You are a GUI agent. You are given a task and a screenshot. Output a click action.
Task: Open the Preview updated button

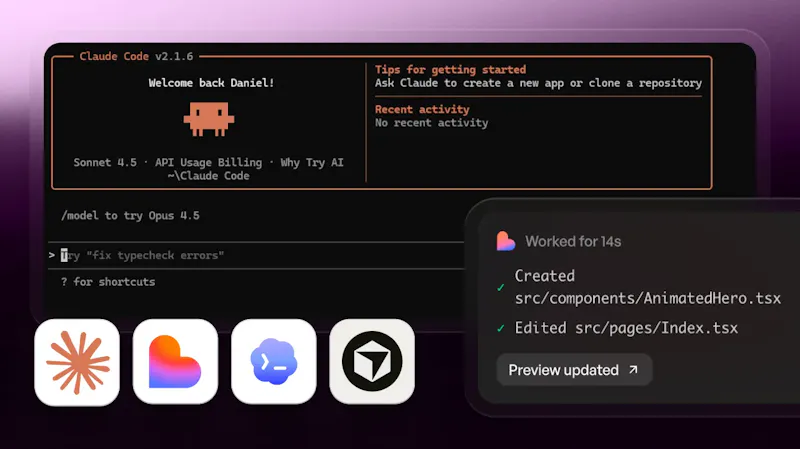pyautogui.click(x=574, y=370)
